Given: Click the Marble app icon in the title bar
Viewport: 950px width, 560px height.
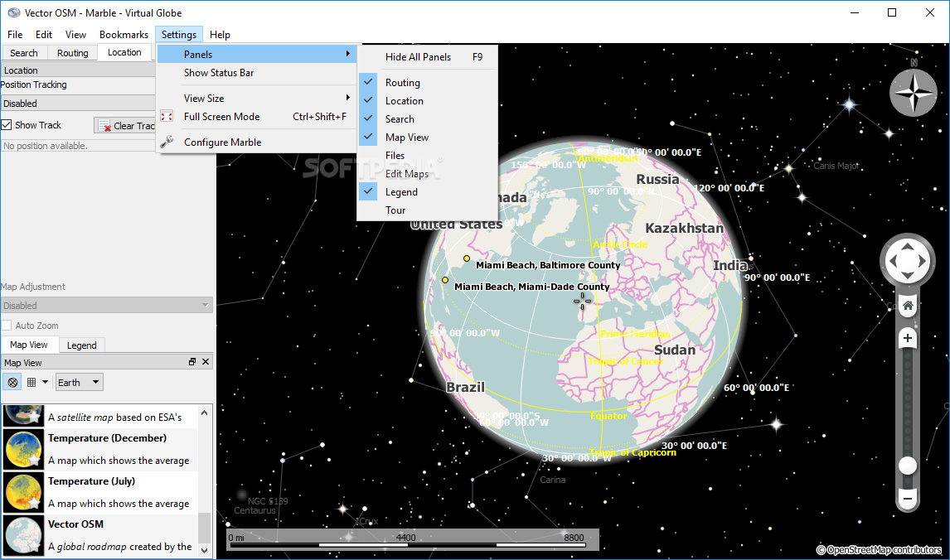Looking at the screenshot, I should coord(13,12).
